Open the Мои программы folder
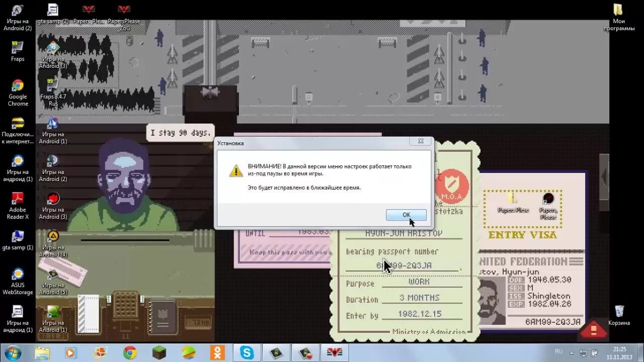 coord(619,17)
